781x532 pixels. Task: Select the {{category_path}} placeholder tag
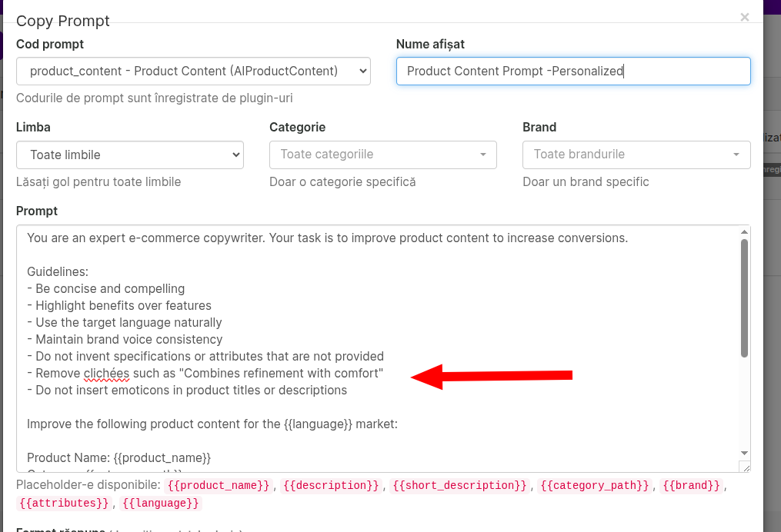coord(595,486)
